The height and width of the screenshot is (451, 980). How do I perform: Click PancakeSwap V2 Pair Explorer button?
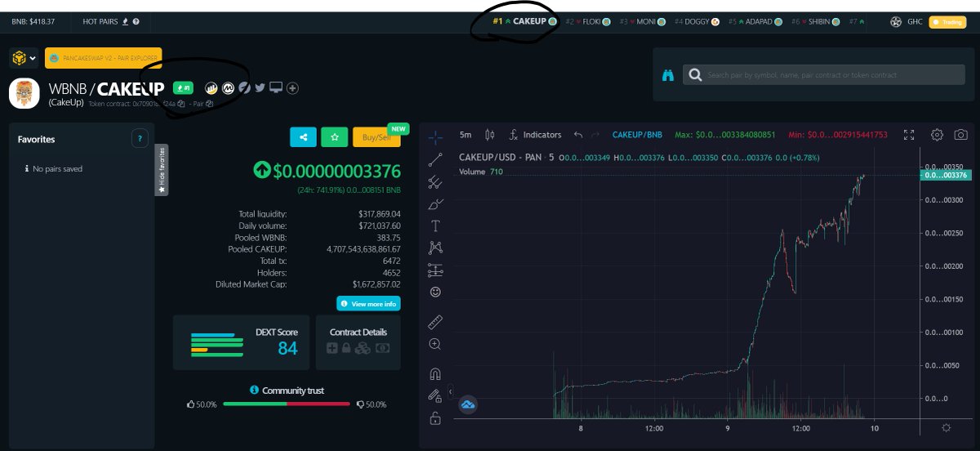coord(103,58)
